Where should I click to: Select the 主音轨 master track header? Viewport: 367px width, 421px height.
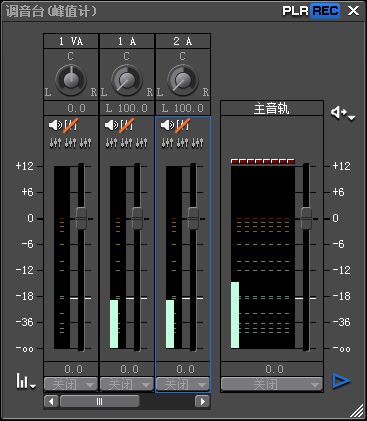click(x=272, y=109)
